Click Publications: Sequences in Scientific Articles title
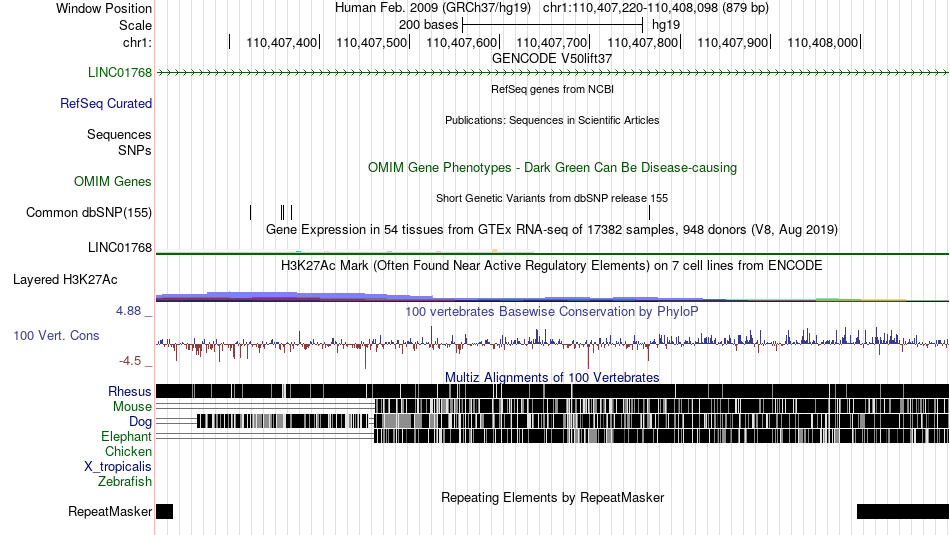Viewport: 950px width, 535px height. [552, 120]
